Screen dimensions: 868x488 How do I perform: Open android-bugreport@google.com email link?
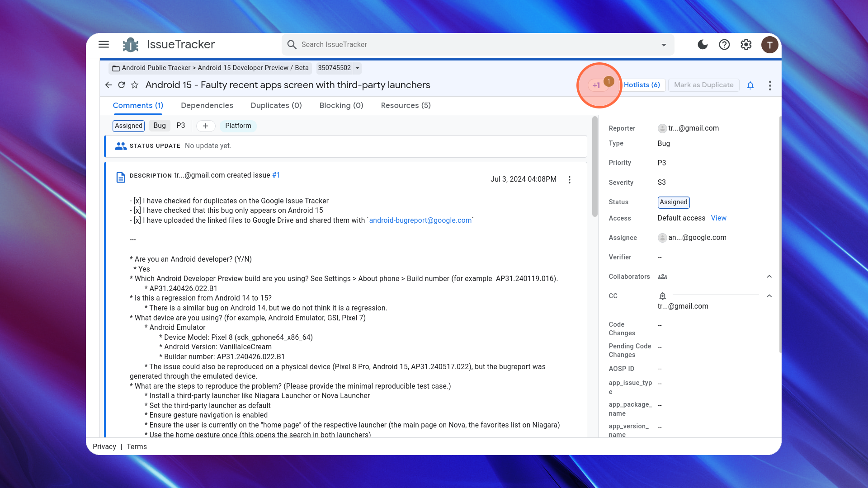(x=420, y=221)
